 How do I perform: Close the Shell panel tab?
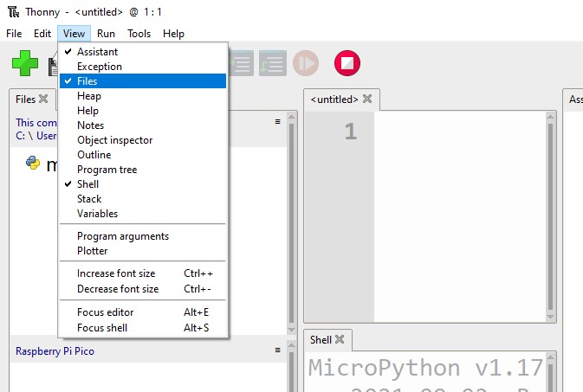click(339, 339)
